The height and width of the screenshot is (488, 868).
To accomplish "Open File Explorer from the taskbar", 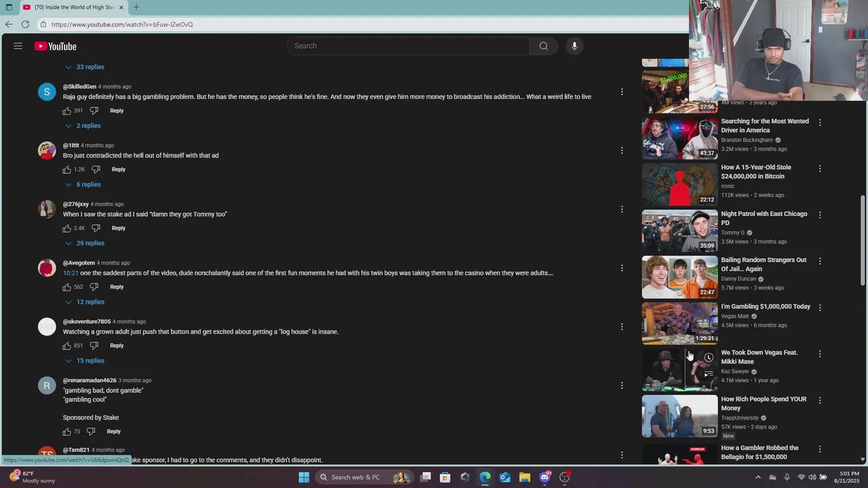I will click(x=524, y=477).
